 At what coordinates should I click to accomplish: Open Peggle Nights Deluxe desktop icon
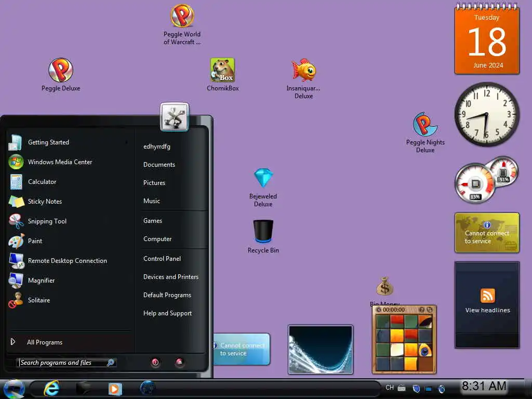click(425, 132)
